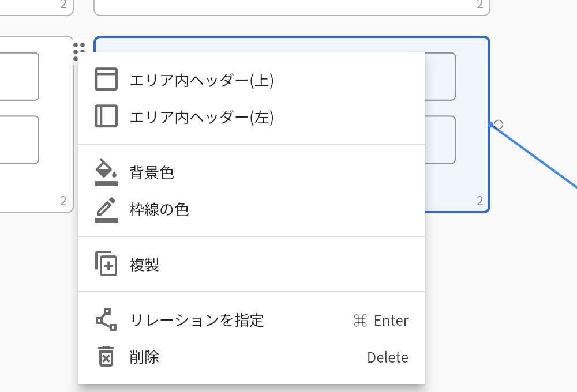This screenshot has height=392, width=577.
Task: Open the 枠線の色 option
Action: click(x=252, y=209)
